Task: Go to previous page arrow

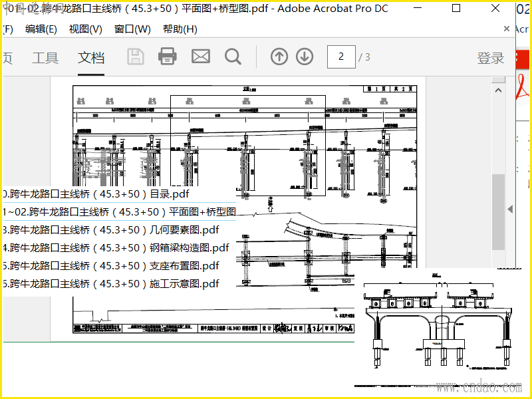Action: 279,57
